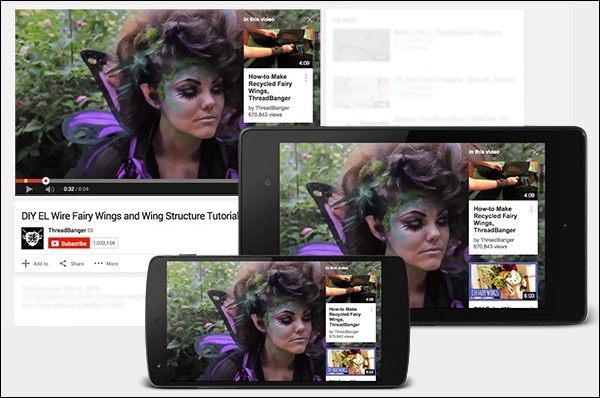Close the desktop 'In this video' card panel
The height and width of the screenshot is (398, 600).
coord(310,20)
